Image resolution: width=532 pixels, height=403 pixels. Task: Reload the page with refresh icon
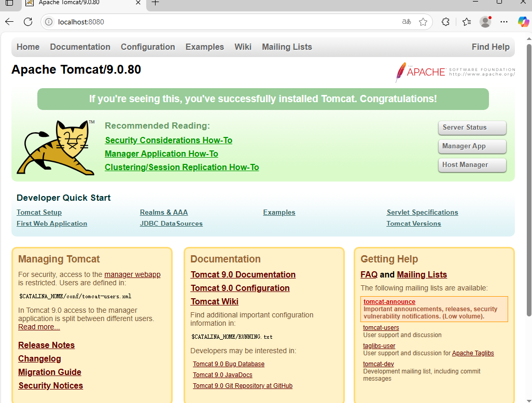(28, 22)
